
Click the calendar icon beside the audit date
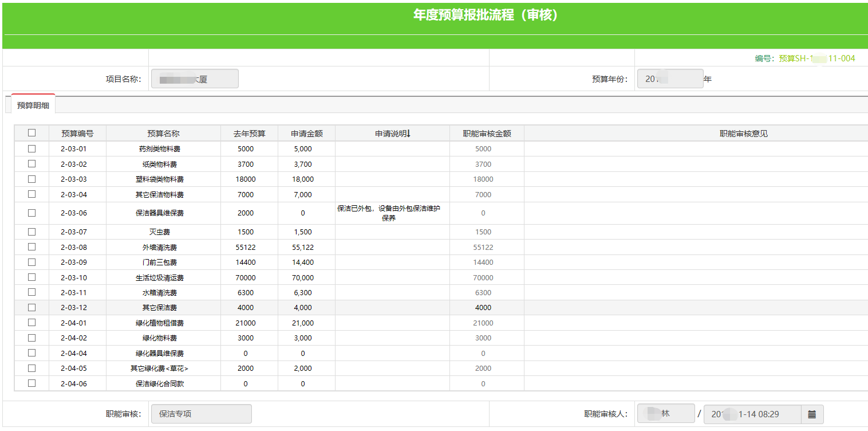(812, 414)
